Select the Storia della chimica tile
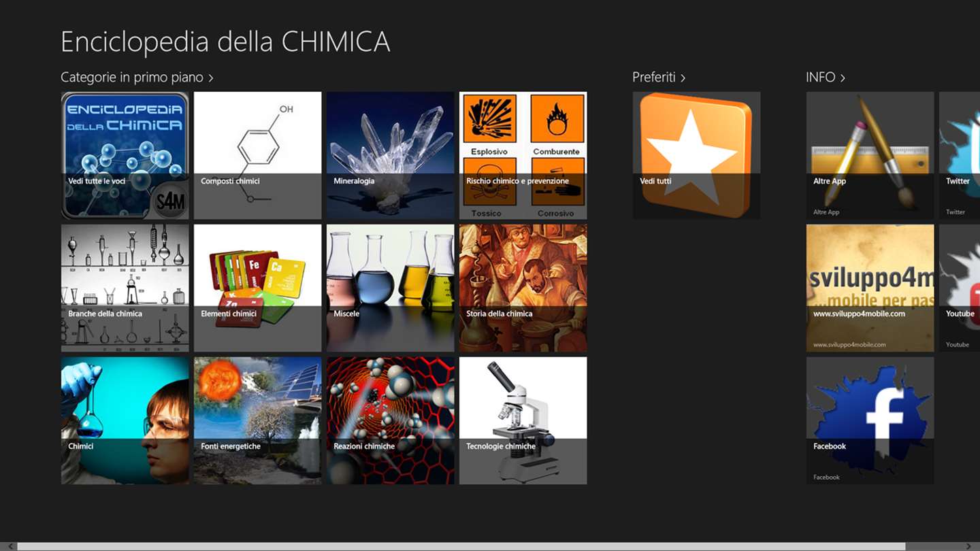980x551 pixels. pyautogui.click(x=523, y=288)
